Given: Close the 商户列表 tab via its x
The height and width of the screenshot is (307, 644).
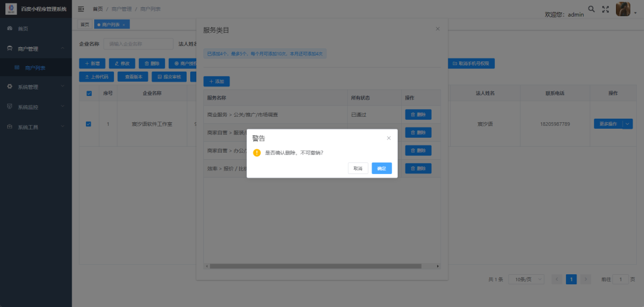Looking at the screenshot, I should [x=124, y=25].
